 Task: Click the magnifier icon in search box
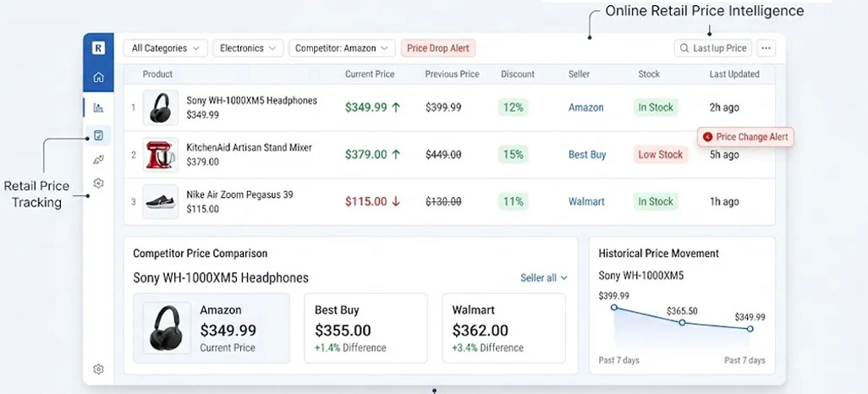pos(684,48)
